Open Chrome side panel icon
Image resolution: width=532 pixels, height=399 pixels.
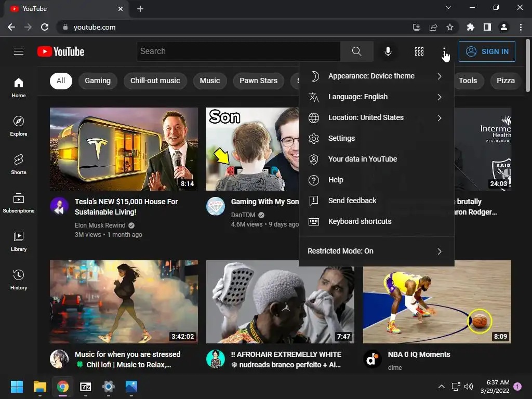[487, 27]
